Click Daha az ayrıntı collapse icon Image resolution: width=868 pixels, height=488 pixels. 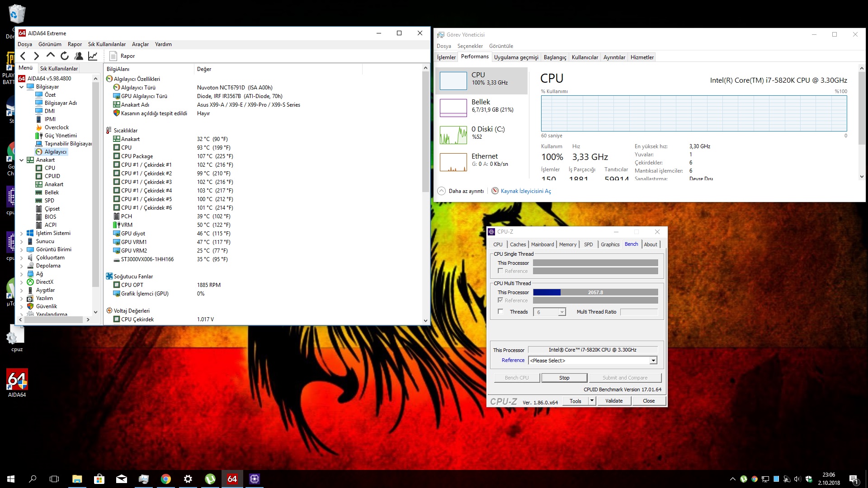[x=441, y=191]
